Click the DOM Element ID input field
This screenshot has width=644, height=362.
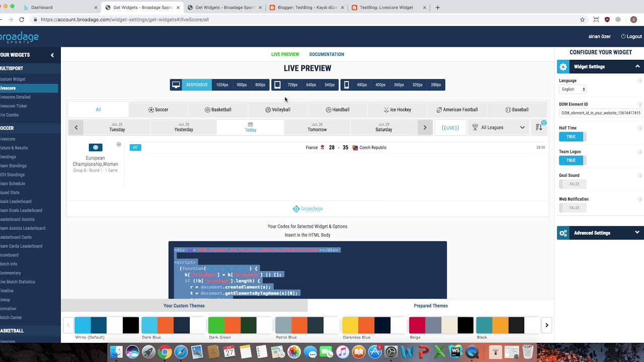[x=601, y=113]
